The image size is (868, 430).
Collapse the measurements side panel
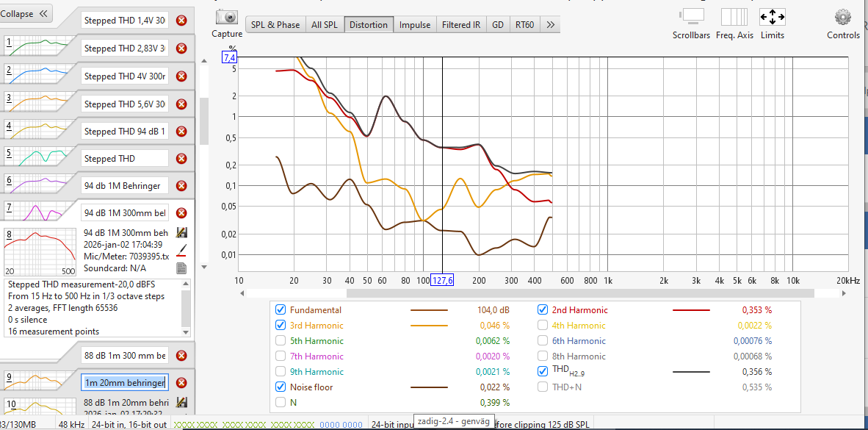[x=26, y=13]
